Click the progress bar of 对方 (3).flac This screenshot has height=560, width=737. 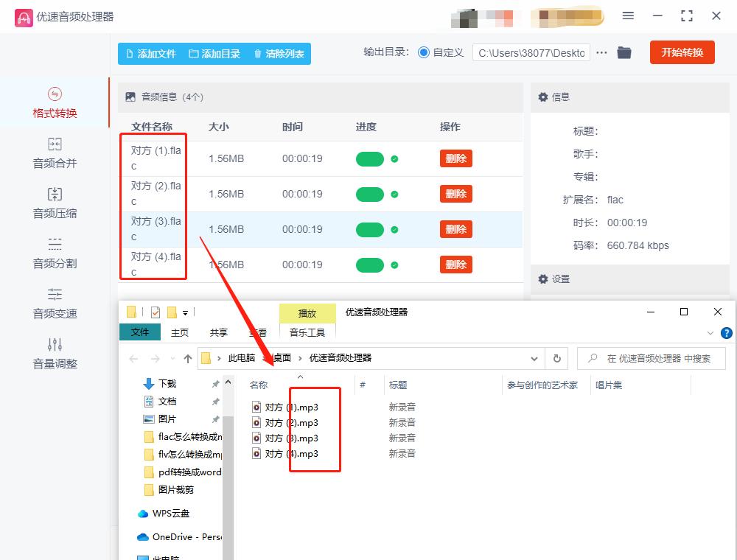(369, 228)
